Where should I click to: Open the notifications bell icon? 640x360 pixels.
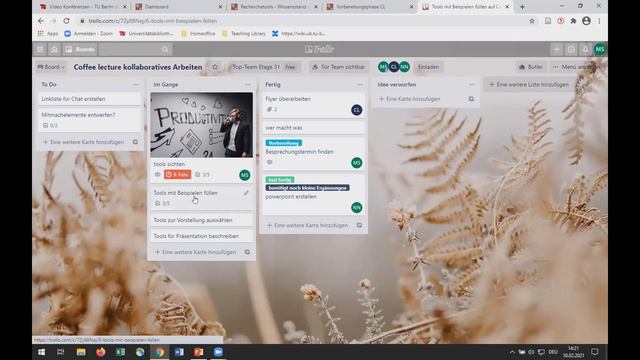[x=585, y=49]
